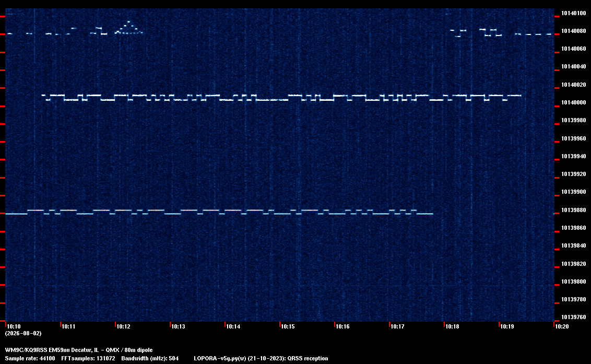The height and width of the screenshot is (364, 591).
Task: Click the 10:19 time axis label
Action: pyautogui.click(x=507, y=326)
